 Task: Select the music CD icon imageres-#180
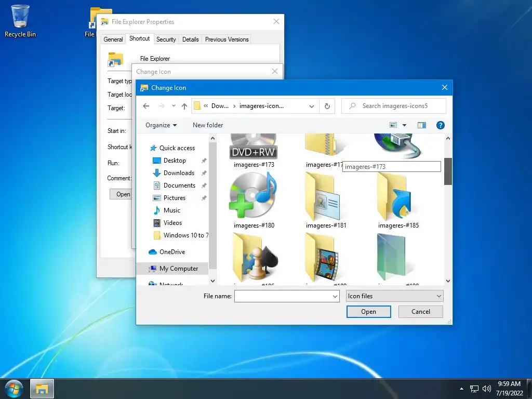tap(254, 199)
